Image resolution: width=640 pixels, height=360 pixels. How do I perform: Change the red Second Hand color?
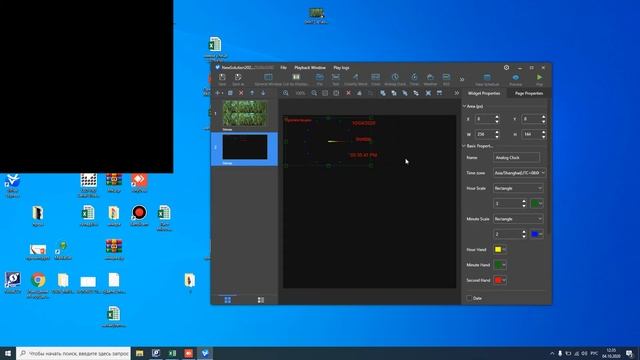[500, 280]
